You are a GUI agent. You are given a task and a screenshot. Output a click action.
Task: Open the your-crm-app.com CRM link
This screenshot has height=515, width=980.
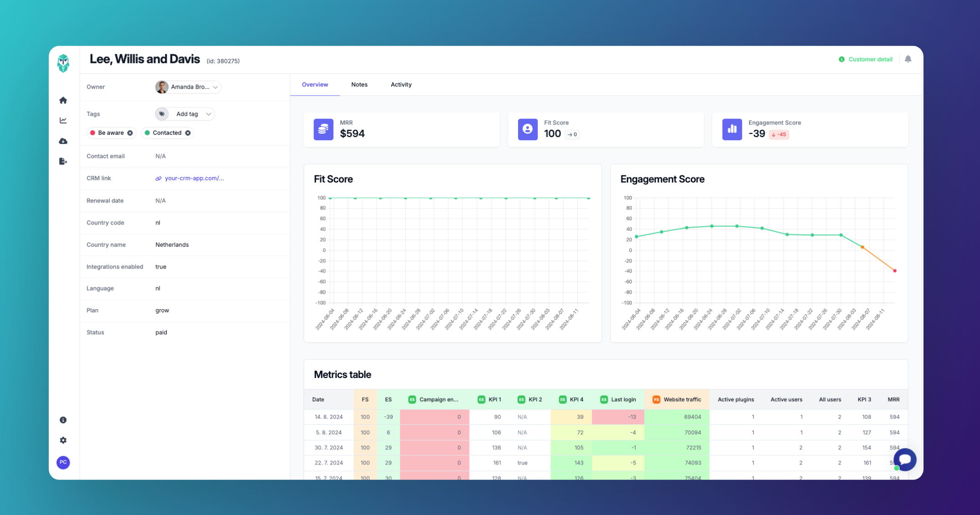coord(194,178)
